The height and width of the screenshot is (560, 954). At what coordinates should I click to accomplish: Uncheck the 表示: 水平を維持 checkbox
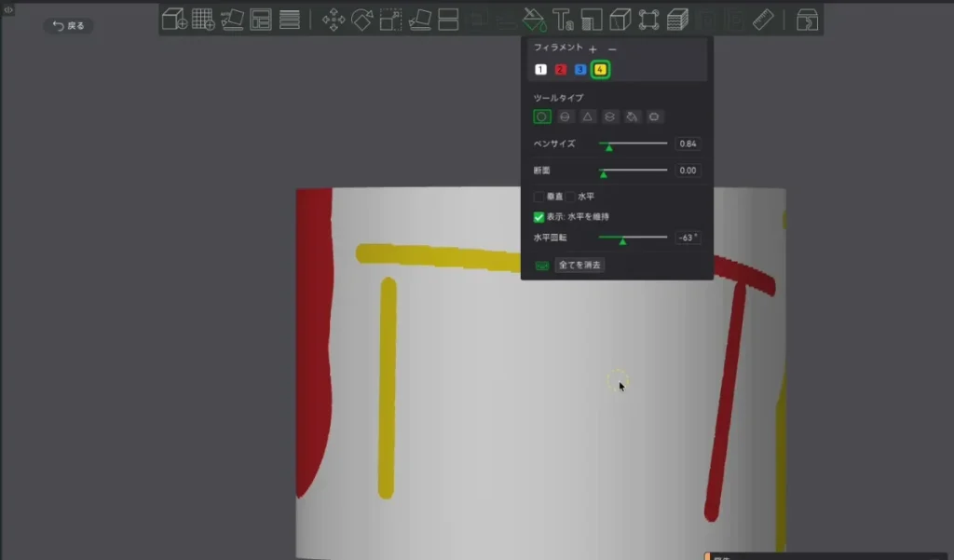pyautogui.click(x=538, y=217)
